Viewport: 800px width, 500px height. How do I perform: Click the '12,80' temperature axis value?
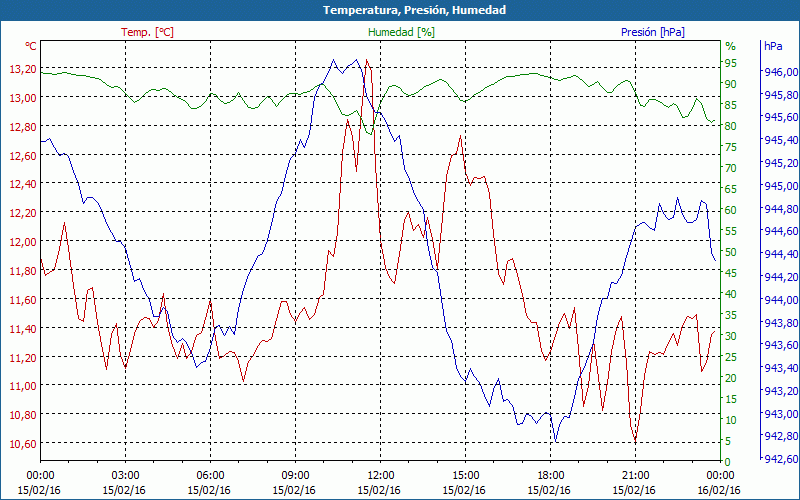[23, 127]
